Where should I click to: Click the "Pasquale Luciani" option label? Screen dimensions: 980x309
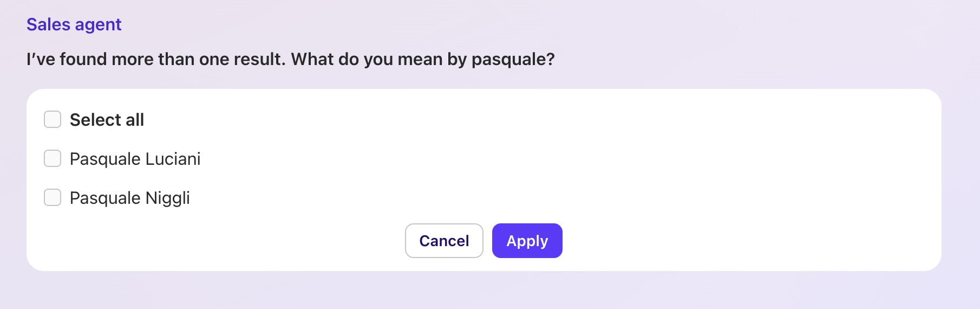click(x=135, y=159)
